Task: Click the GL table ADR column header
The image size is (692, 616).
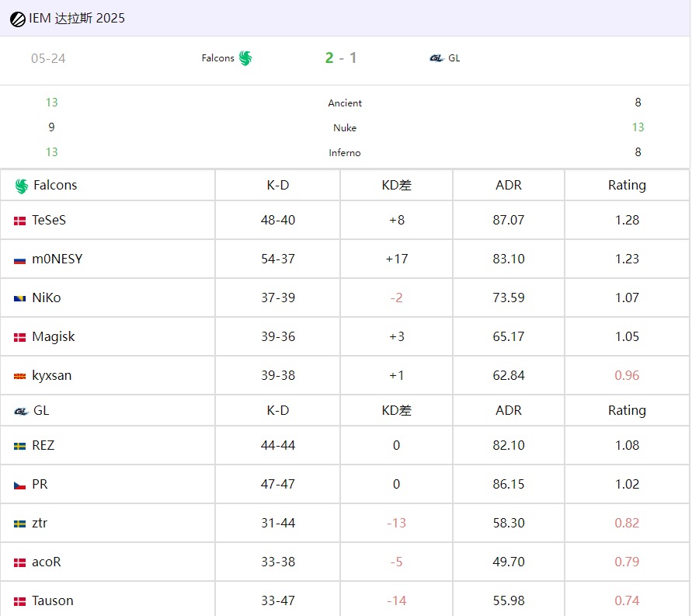Action: coord(509,410)
